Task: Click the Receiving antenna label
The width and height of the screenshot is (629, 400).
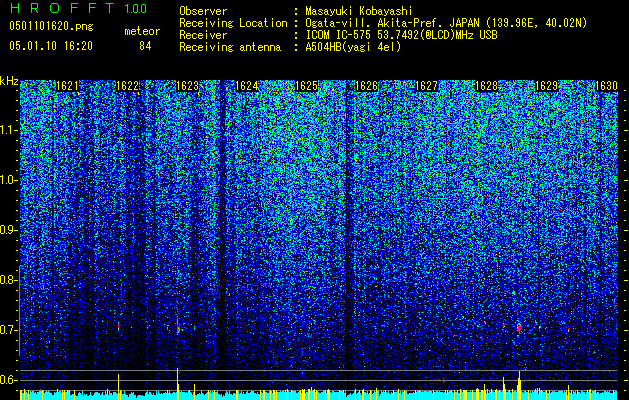Action: [230, 47]
